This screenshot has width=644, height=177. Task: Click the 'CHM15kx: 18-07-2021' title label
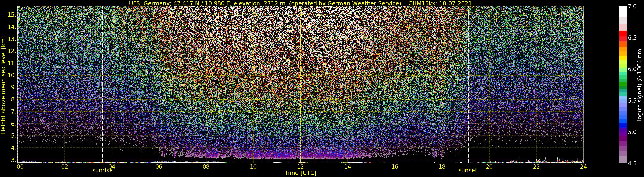[x=440, y=3]
